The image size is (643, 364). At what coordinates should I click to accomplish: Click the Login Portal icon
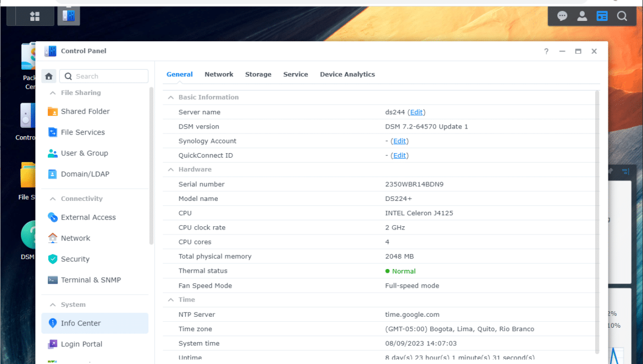click(x=53, y=344)
